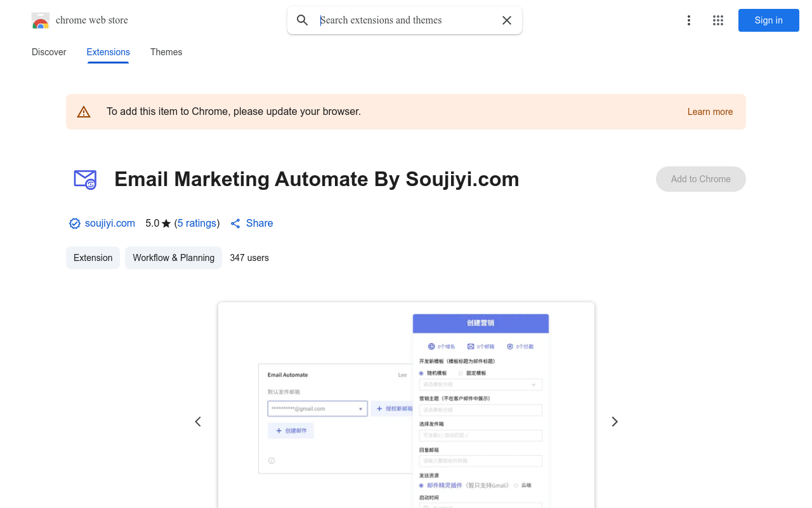Click the Share text link

click(259, 224)
